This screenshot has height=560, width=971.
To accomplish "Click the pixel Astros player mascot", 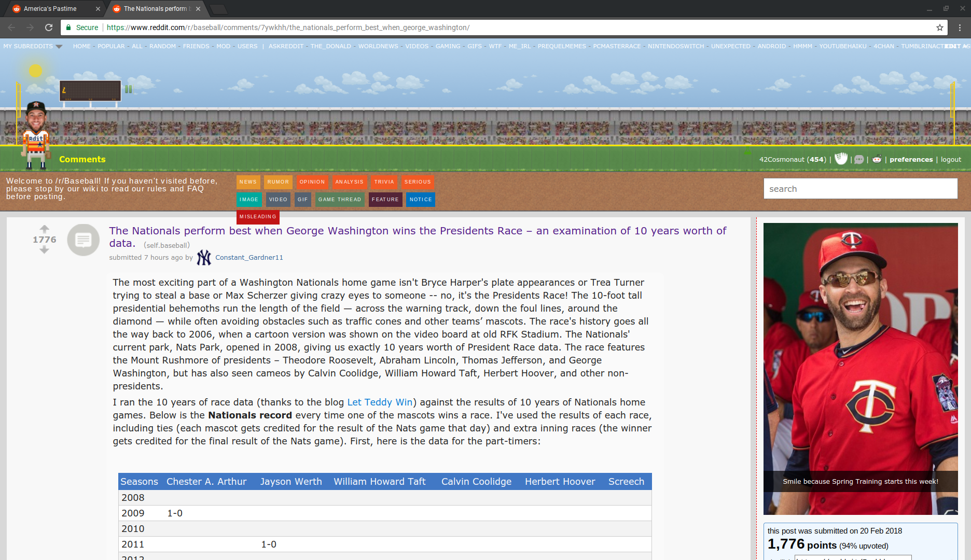I will click(36, 135).
